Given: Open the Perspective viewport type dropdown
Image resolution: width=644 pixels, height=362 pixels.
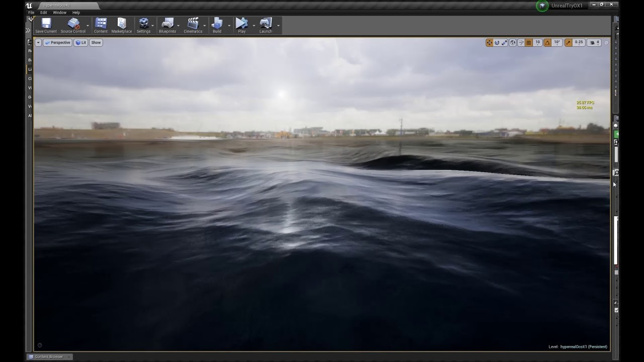Looking at the screenshot, I should coord(58,42).
